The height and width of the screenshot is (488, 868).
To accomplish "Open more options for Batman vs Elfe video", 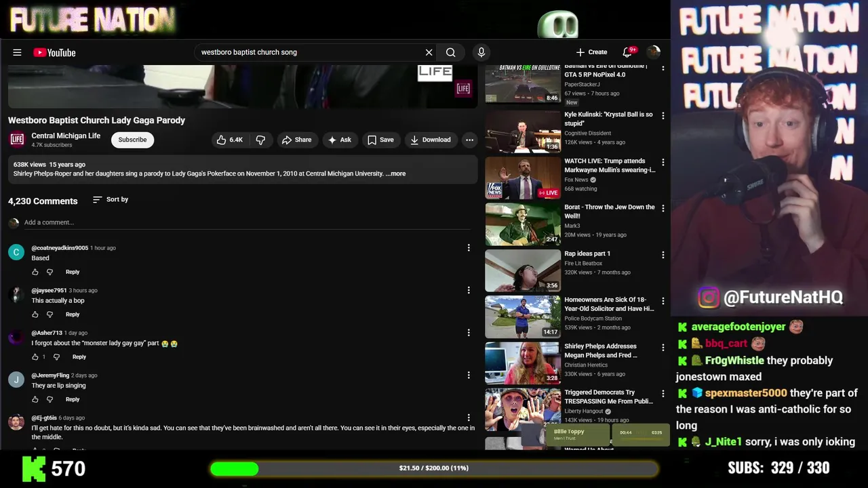I will tap(663, 68).
